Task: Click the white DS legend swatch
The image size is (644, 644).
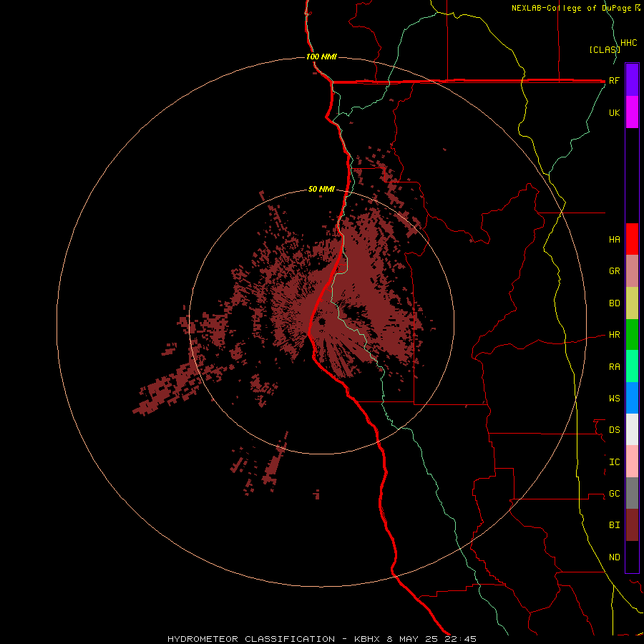Action: (x=632, y=429)
